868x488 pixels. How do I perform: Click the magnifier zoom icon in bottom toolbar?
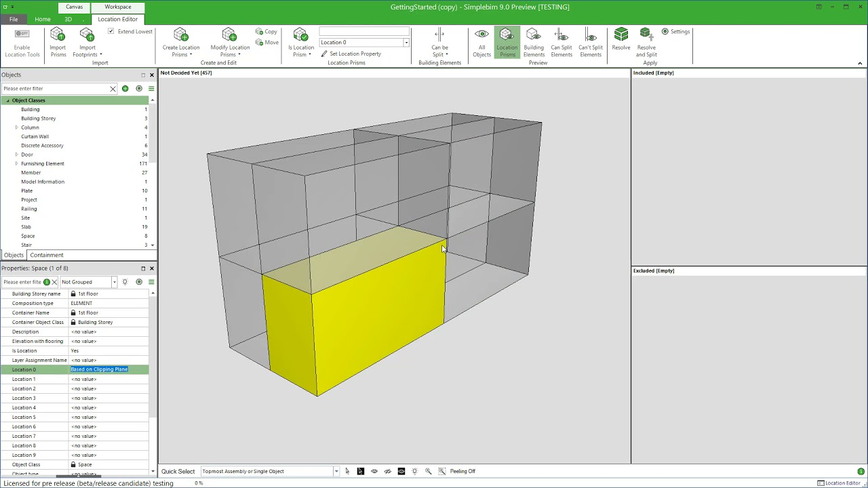tap(428, 471)
